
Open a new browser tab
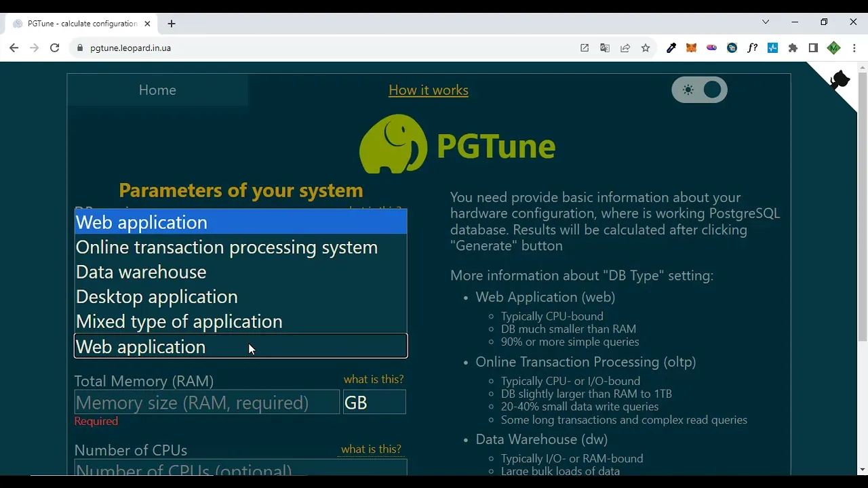(x=172, y=24)
